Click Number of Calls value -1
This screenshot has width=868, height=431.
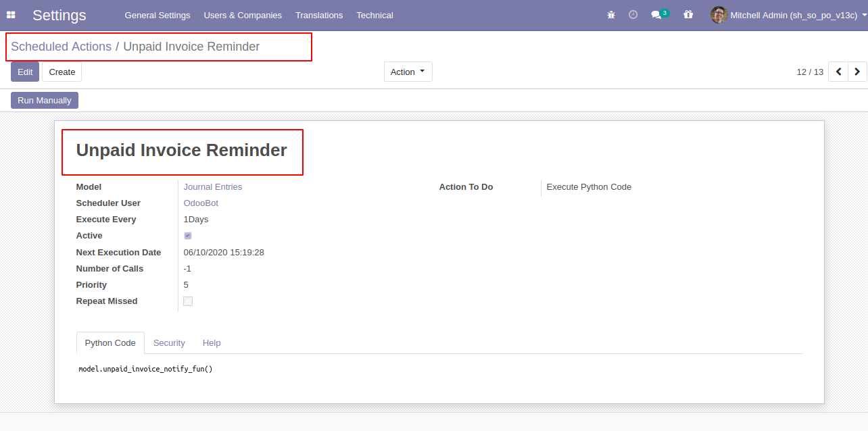point(187,269)
